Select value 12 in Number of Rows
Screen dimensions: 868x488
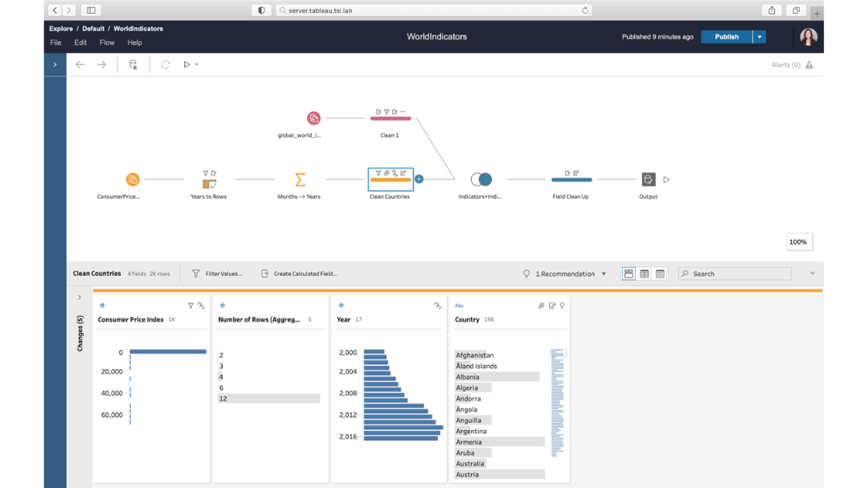point(268,398)
